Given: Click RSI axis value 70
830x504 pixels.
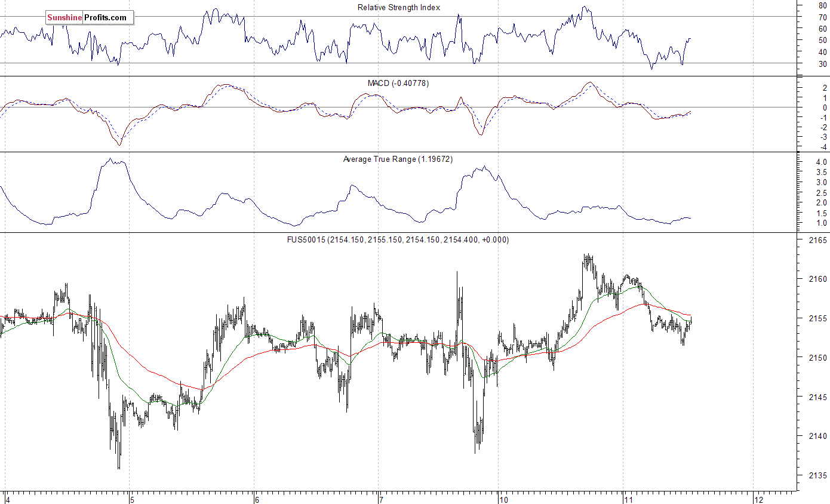Looking at the screenshot, I should (x=822, y=17).
